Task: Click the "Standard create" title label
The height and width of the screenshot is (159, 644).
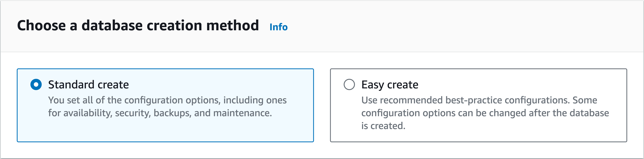Action: (x=88, y=85)
